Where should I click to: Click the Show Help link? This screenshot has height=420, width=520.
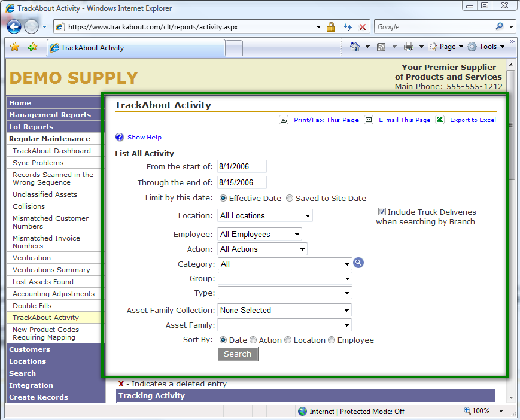(x=144, y=137)
